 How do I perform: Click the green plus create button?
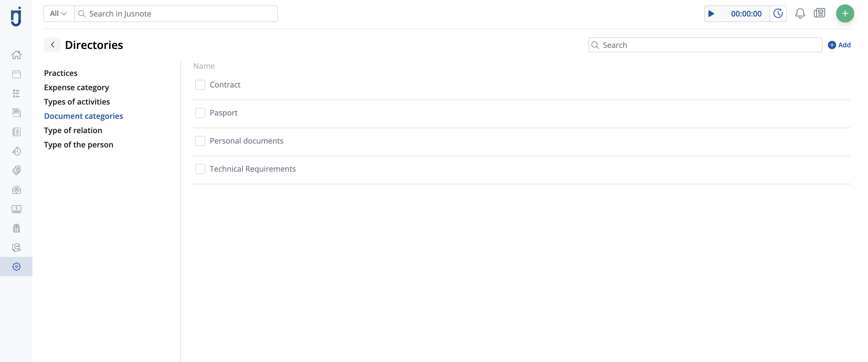pyautogui.click(x=845, y=13)
